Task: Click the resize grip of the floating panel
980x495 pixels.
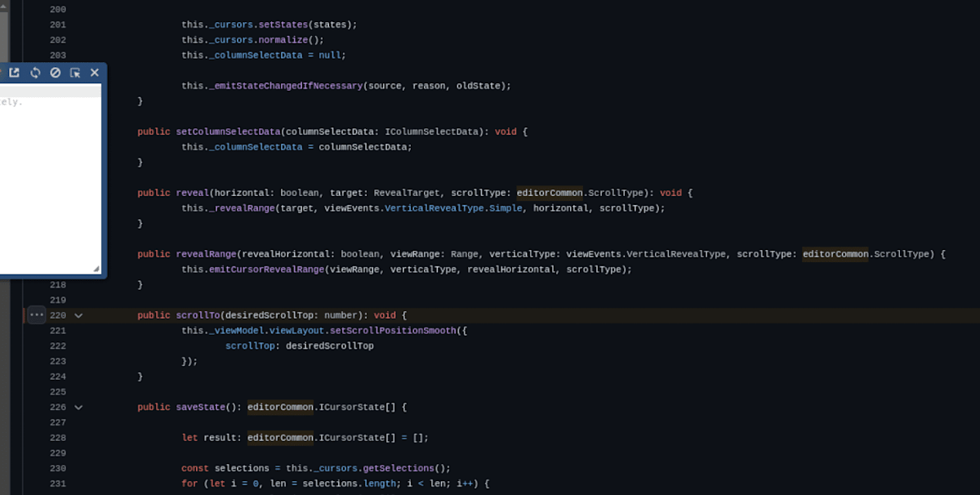Action: pos(96,269)
